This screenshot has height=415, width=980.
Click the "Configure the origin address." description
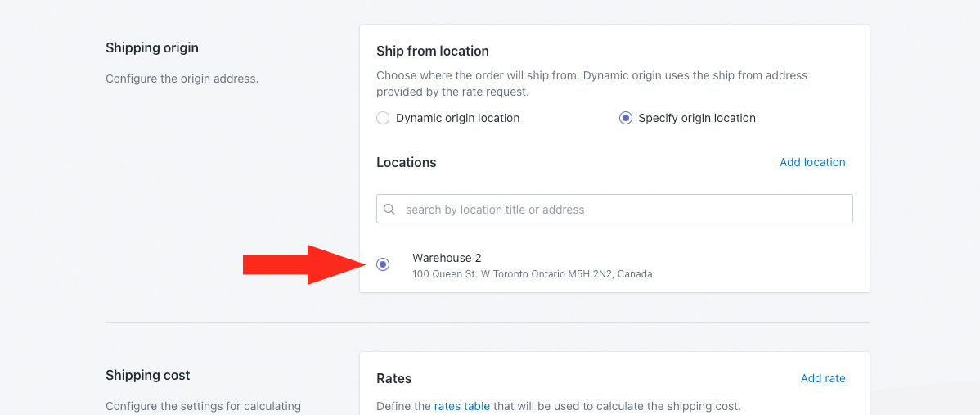pyautogui.click(x=182, y=79)
